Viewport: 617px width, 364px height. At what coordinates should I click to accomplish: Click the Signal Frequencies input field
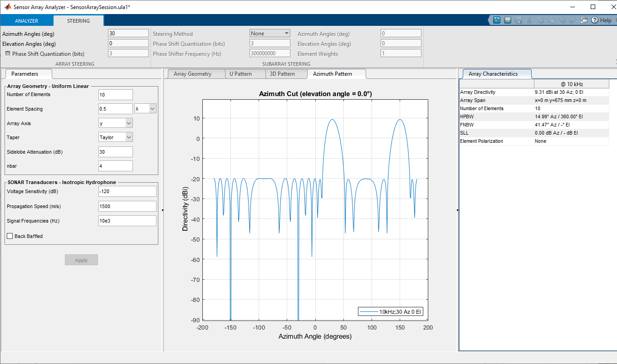pyautogui.click(x=127, y=221)
